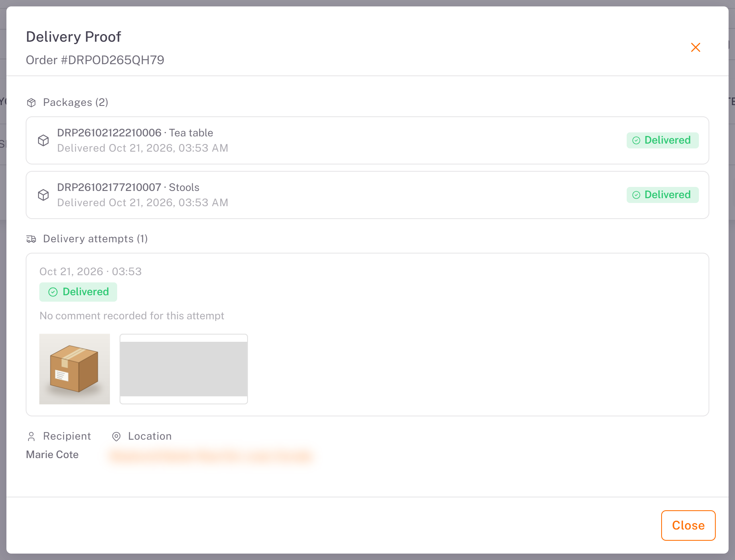Open the cardboard box proof photo thumbnail

click(x=75, y=369)
